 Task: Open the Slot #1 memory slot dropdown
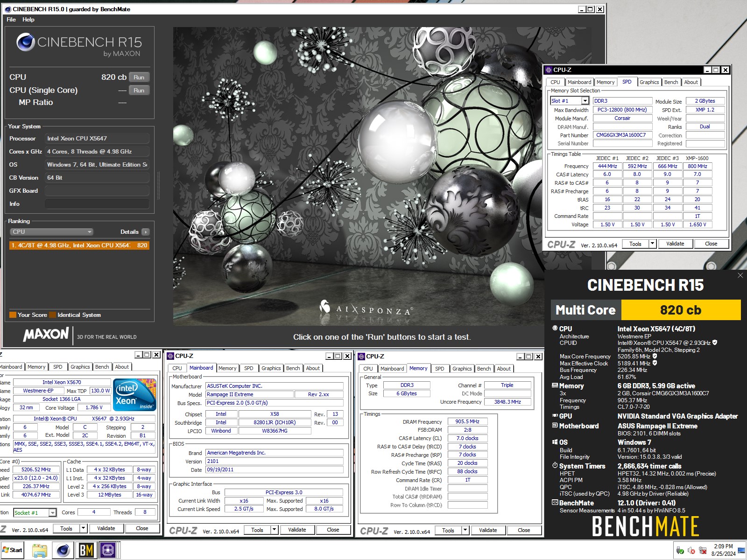[x=585, y=101]
